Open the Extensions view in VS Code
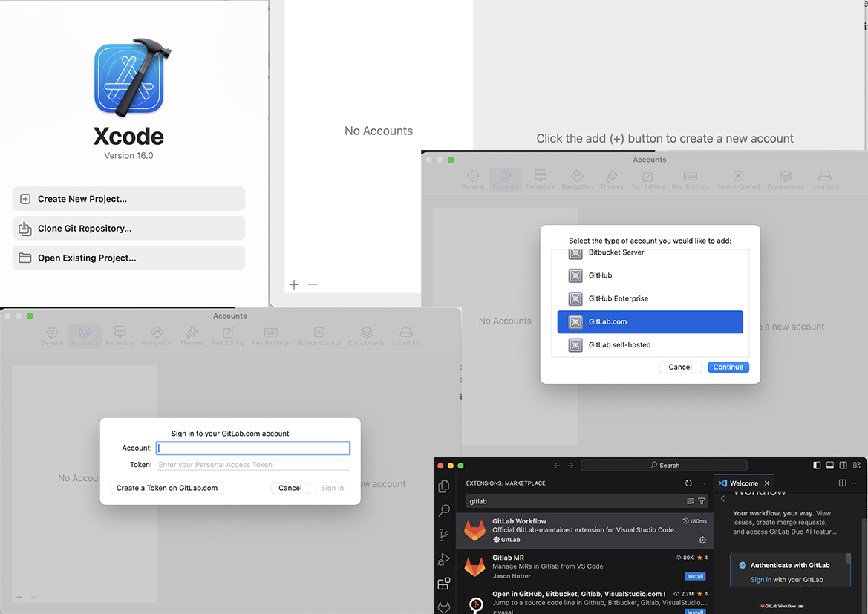The image size is (868, 614). coord(444,584)
